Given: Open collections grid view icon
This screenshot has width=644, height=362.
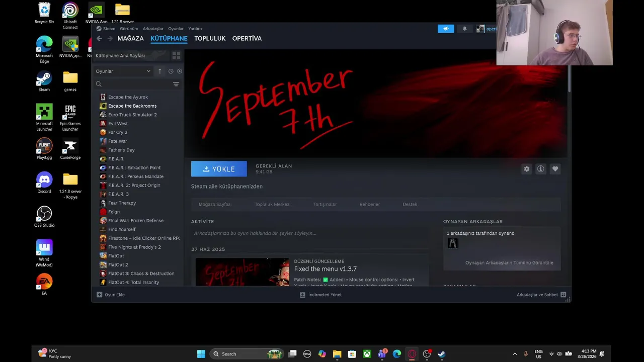Looking at the screenshot, I should pyautogui.click(x=176, y=55).
